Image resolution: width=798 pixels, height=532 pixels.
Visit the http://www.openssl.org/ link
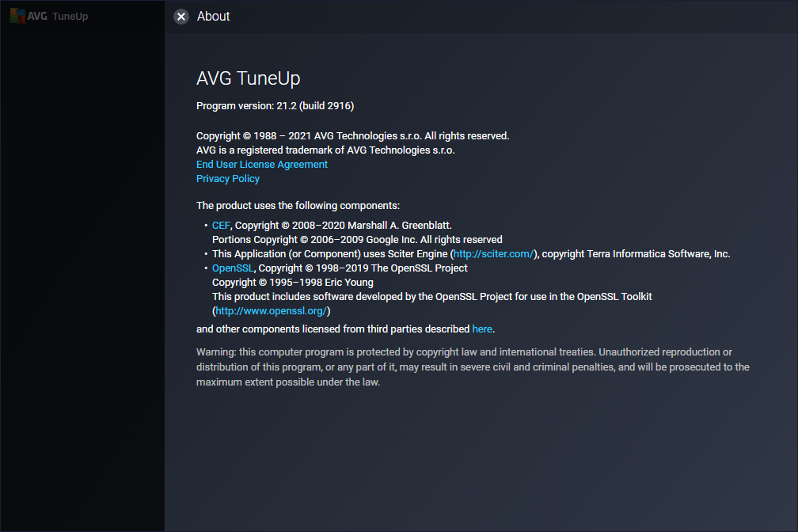click(x=271, y=311)
